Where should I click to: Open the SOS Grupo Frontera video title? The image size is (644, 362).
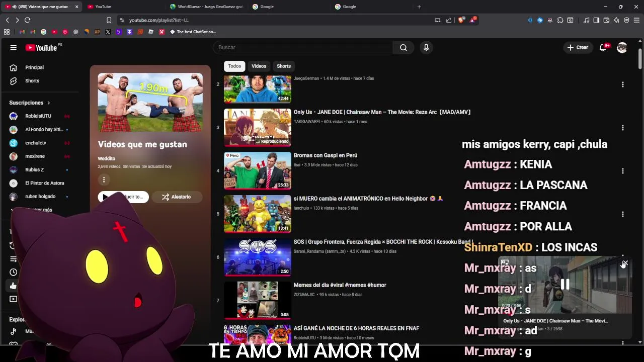(383, 242)
